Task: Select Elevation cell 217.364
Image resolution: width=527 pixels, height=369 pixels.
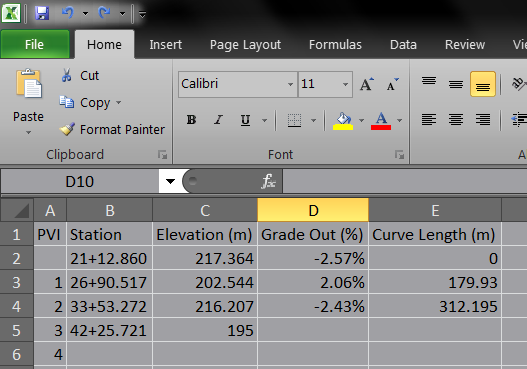Action: [205, 258]
